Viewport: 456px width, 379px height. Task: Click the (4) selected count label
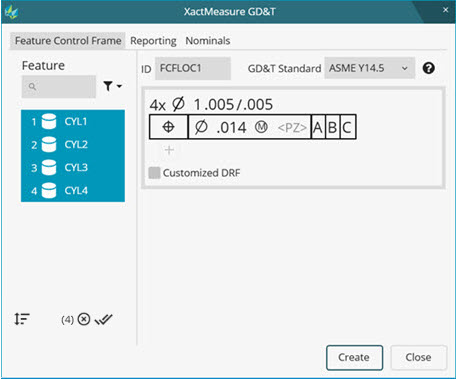click(67, 320)
